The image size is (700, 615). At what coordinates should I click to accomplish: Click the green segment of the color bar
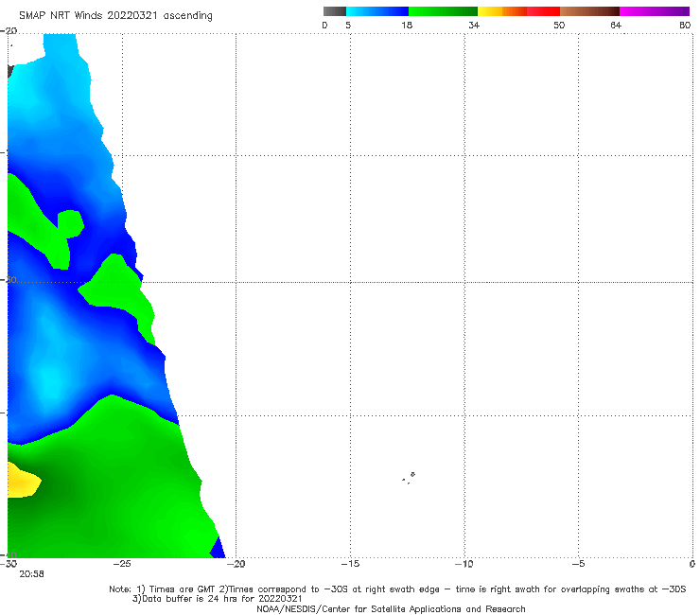pyautogui.click(x=443, y=11)
